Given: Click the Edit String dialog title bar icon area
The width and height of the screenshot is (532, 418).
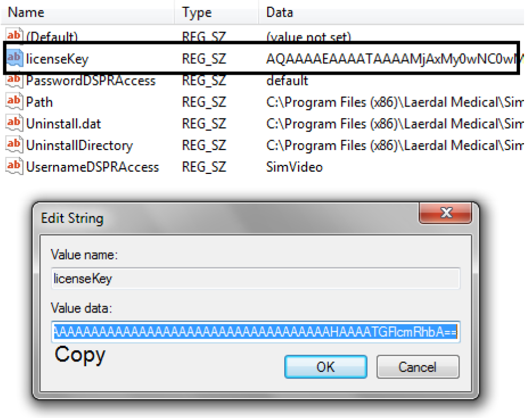Looking at the screenshot, I should pyautogui.click(x=72, y=218).
